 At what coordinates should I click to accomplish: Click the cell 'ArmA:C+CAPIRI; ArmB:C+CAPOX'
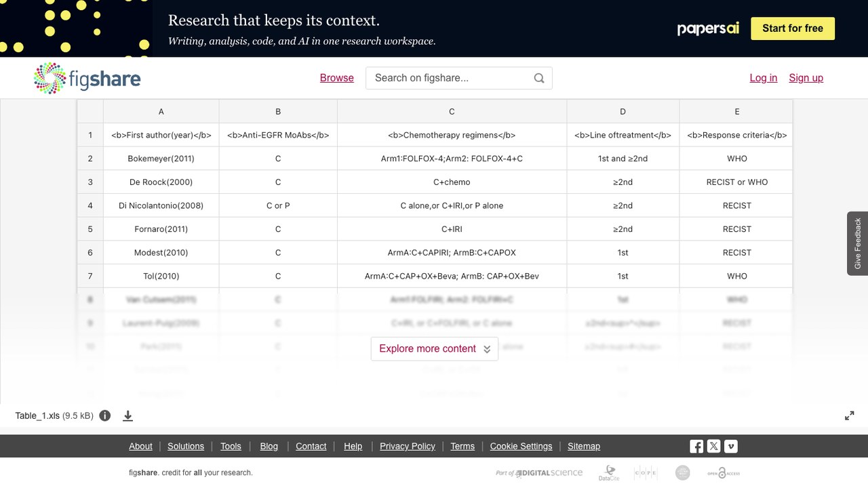pyautogui.click(x=452, y=252)
